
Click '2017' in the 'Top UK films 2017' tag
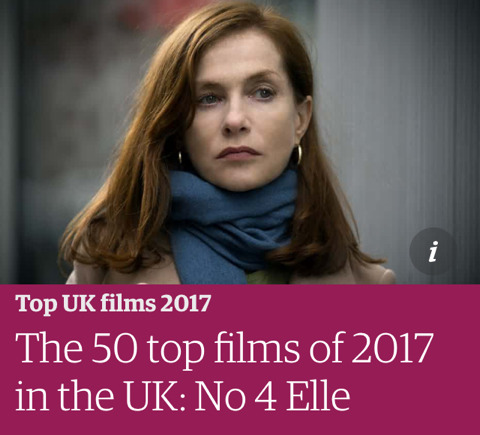pyautogui.click(x=185, y=303)
